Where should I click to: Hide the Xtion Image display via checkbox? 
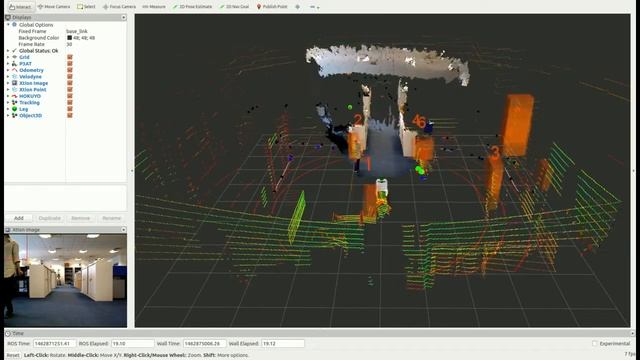(70, 83)
